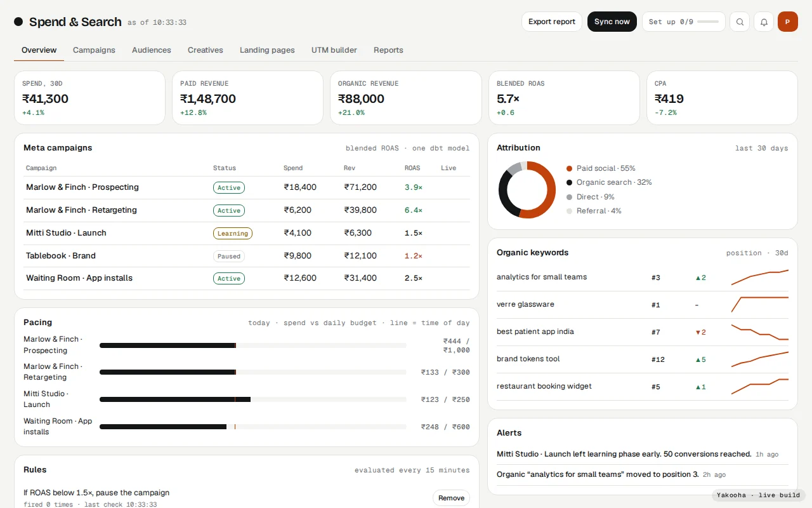Screen dimensions: 812x508
Task: Open Marlow & Finch · Retargeting campaign row
Action: point(247,210)
